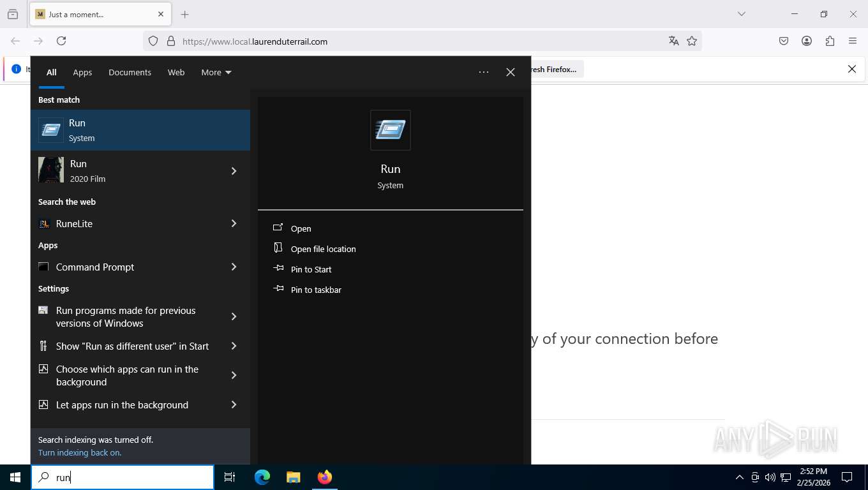Click the volume speaker tray icon

tap(770, 477)
